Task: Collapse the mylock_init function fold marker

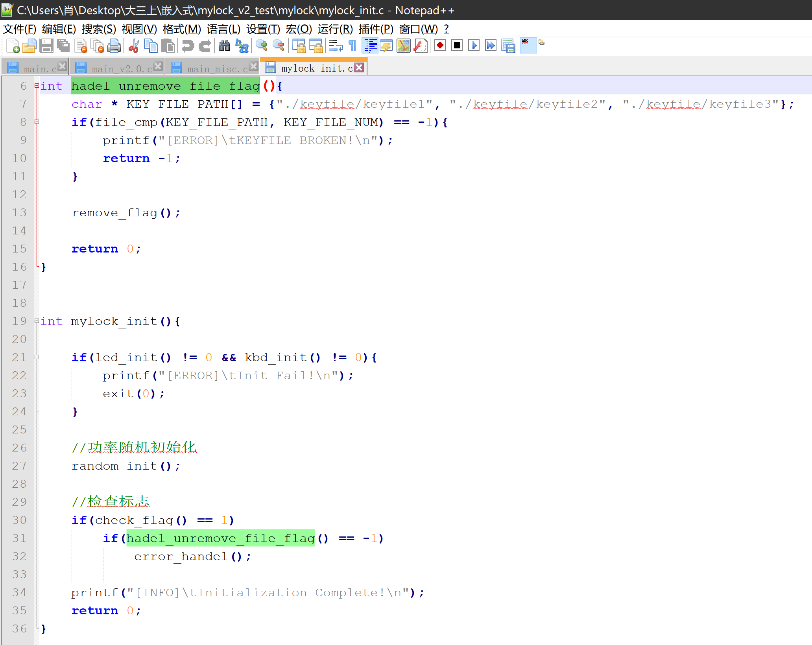Action: 37,321
